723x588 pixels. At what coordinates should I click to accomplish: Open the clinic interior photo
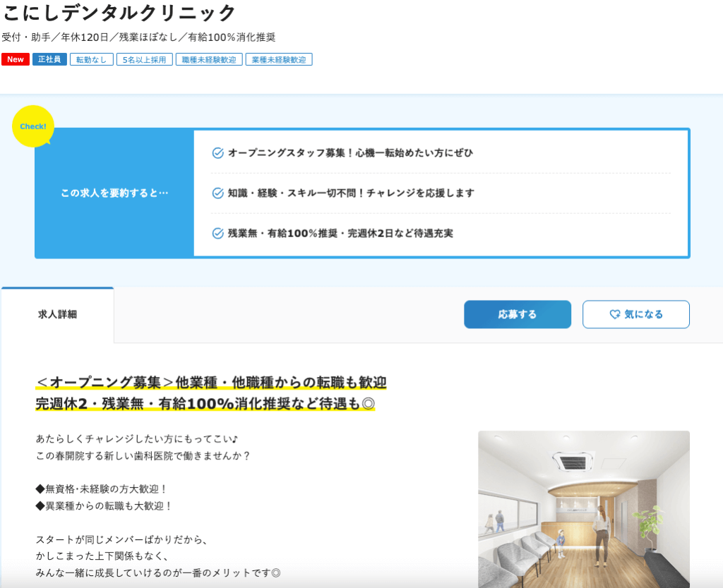584,509
